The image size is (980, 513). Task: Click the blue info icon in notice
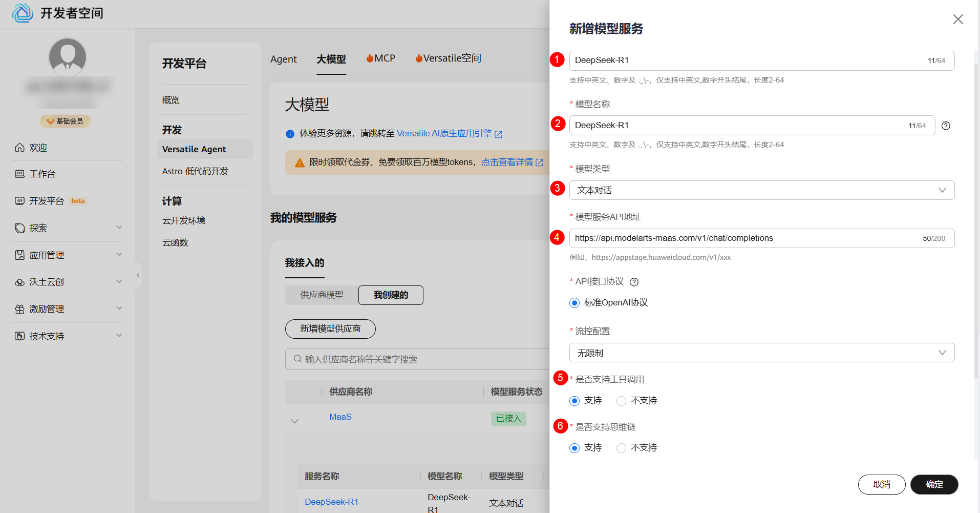click(290, 134)
